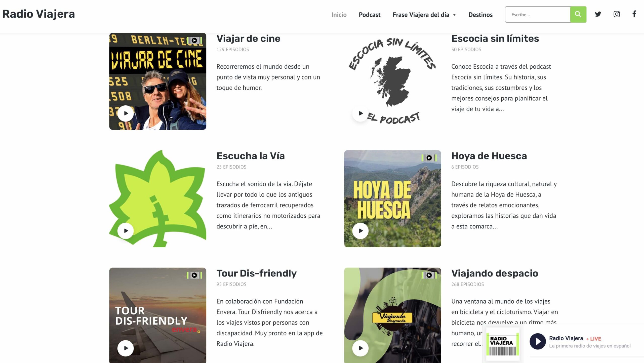Play the Escucha la Vía podcast
This screenshot has height=363, width=644.
[x=126, y=231]
